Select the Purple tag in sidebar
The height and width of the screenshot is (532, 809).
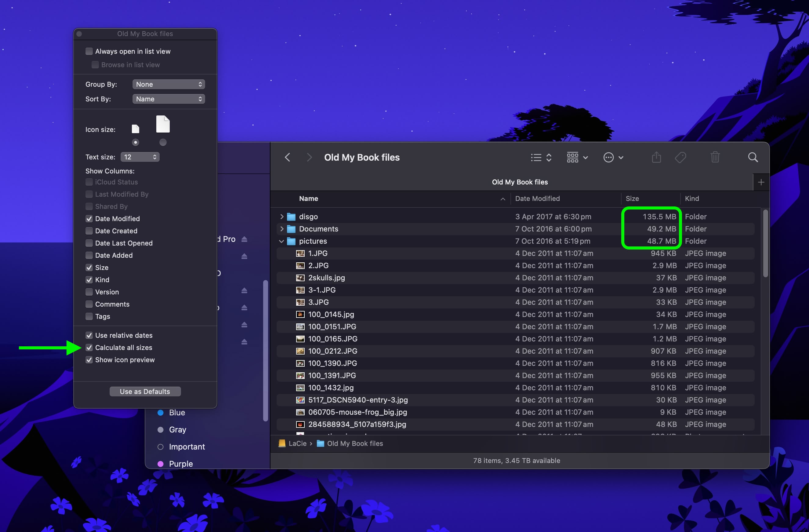click(180, 464)
